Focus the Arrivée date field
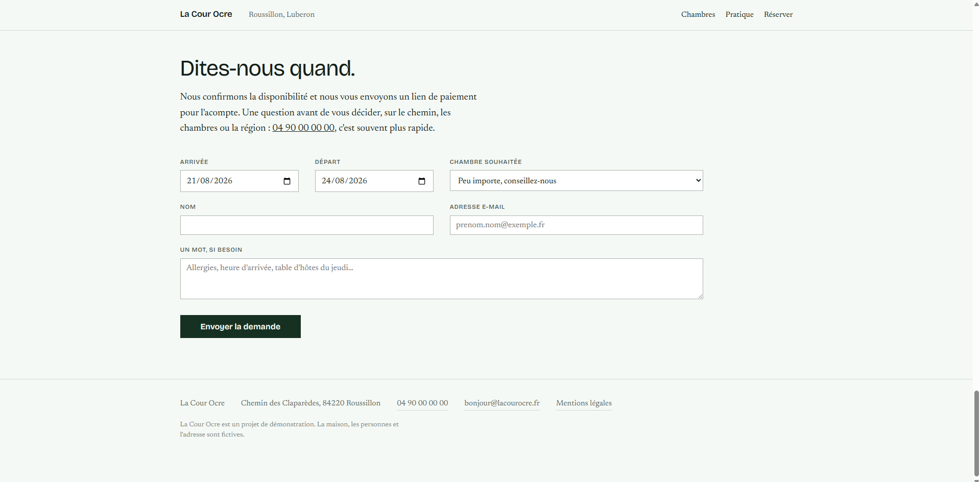The width and height of the screenshot is (980, 482). tap(240, 181)
